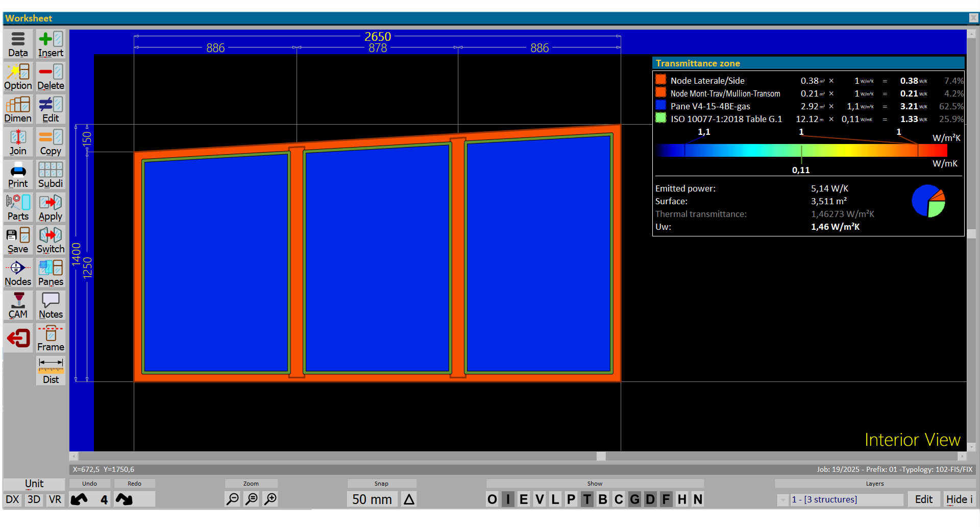Click the CAM machining icon

click(18, 306)
